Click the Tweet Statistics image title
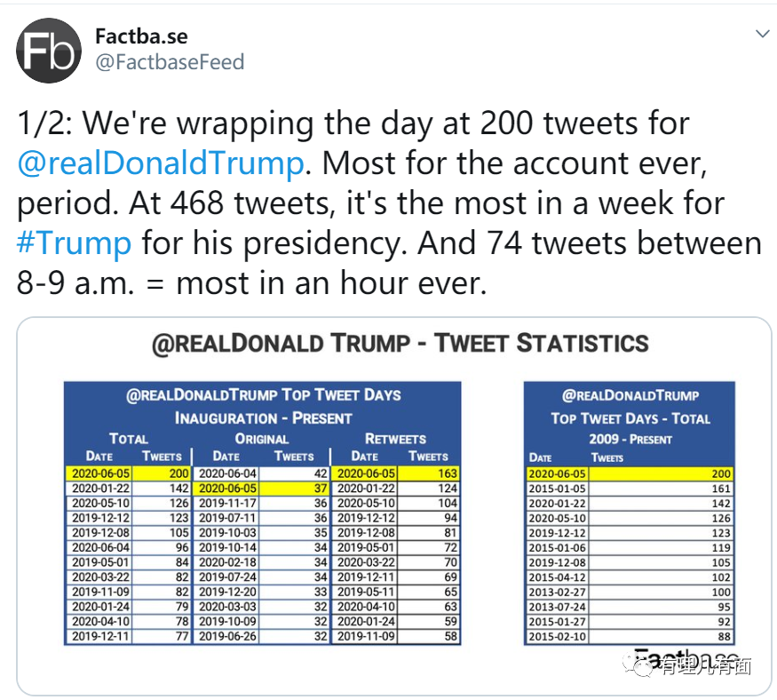The height and width of the screenshot is (700, 777). 400,344
